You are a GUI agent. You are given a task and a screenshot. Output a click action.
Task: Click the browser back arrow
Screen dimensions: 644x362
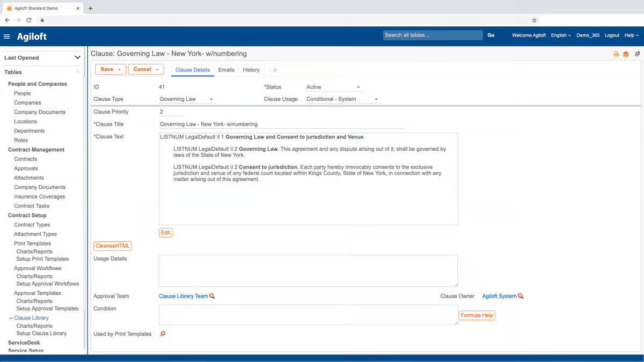pyautogui.click(x=7, y=20)
